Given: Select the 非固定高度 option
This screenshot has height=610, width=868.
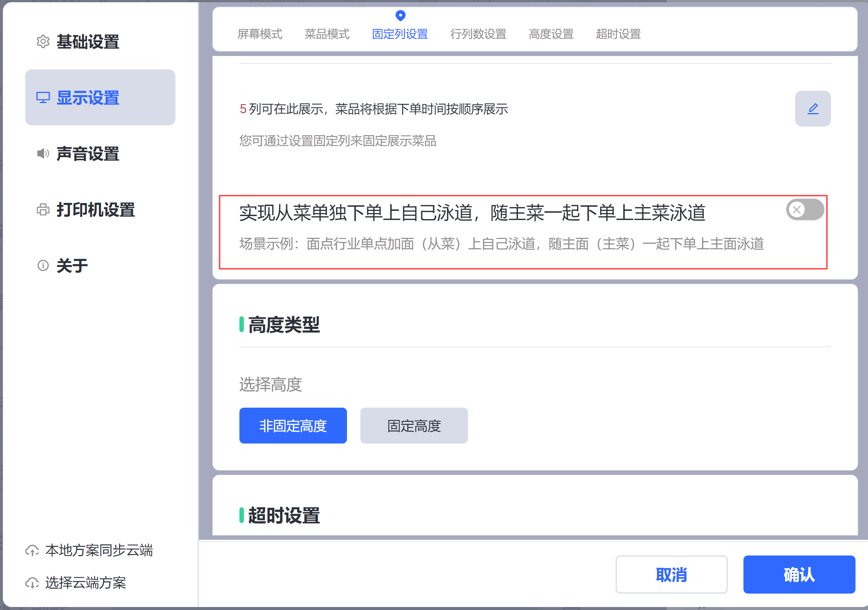Looking at the screenshot, I should coord(292,426).
